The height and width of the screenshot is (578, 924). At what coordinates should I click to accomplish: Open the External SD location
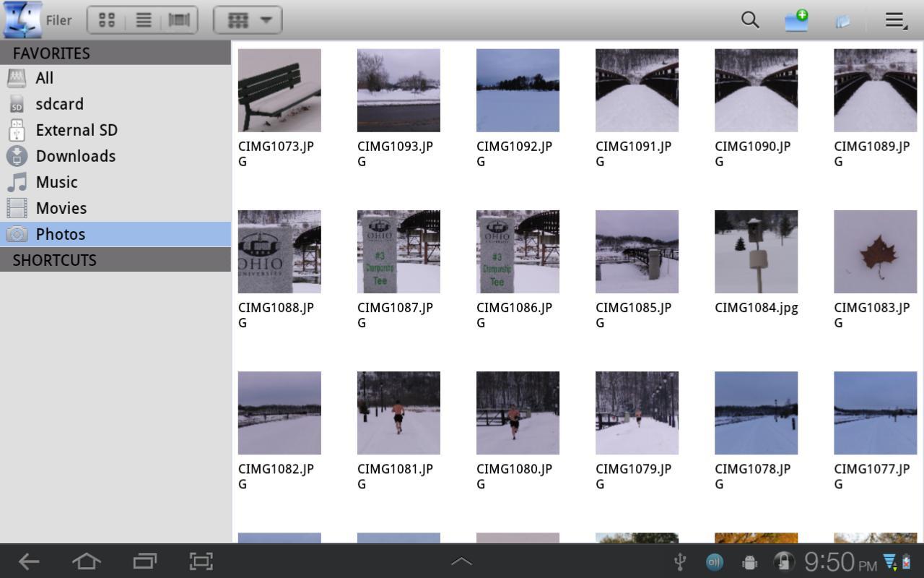click(77, 130)
